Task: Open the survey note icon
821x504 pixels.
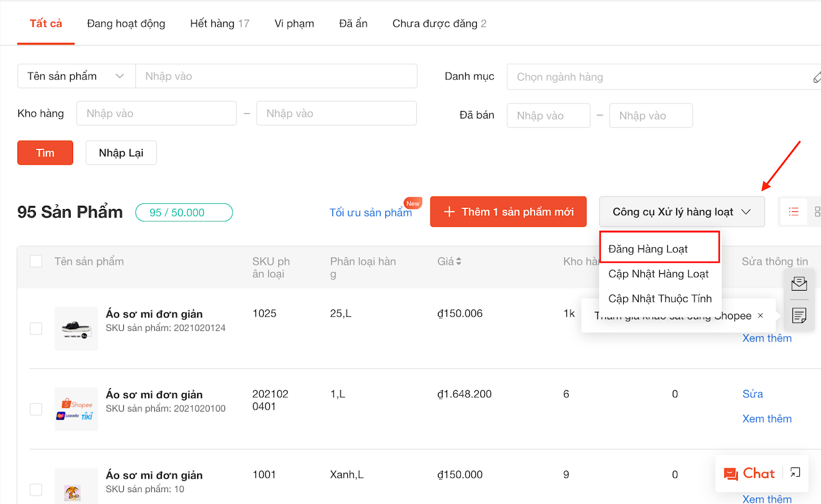Action: pyautogui.click(x=799, y=316)
